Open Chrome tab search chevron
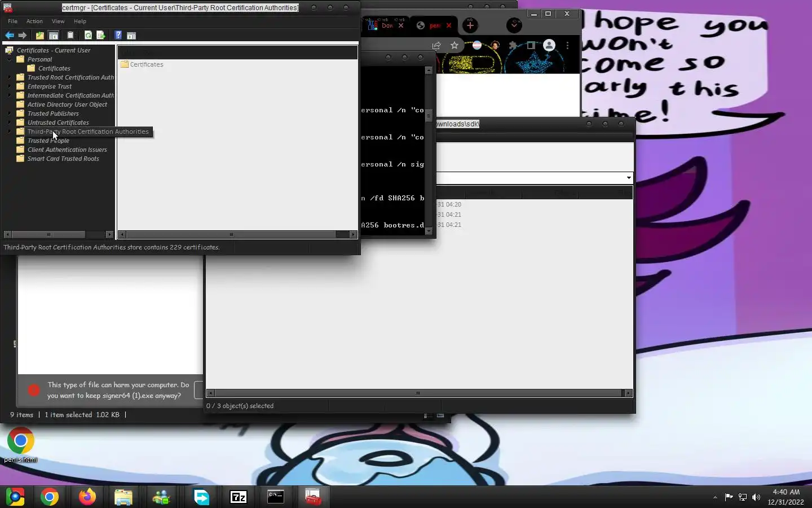The height and width of the screenshot is (508, 812). coord(514,25)
